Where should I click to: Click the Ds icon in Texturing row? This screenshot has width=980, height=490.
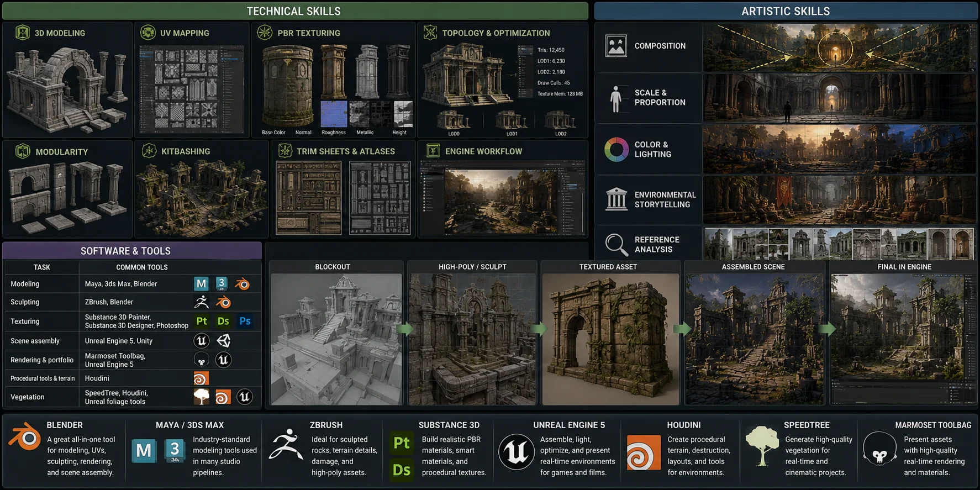coord(223,321)
